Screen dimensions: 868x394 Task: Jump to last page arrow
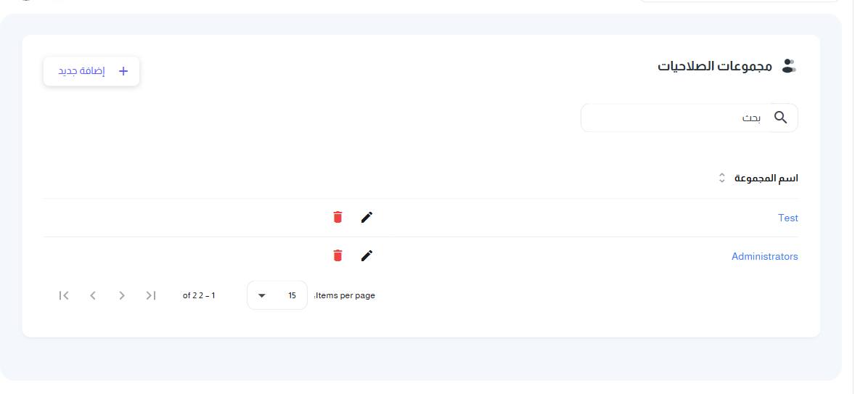coord(151,295)
